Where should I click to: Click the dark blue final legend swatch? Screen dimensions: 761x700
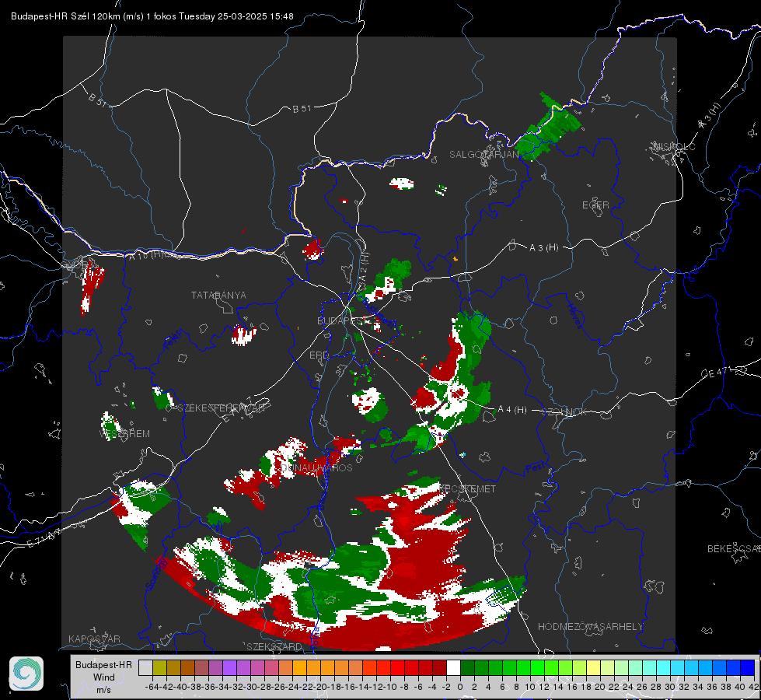coord(748,668)
